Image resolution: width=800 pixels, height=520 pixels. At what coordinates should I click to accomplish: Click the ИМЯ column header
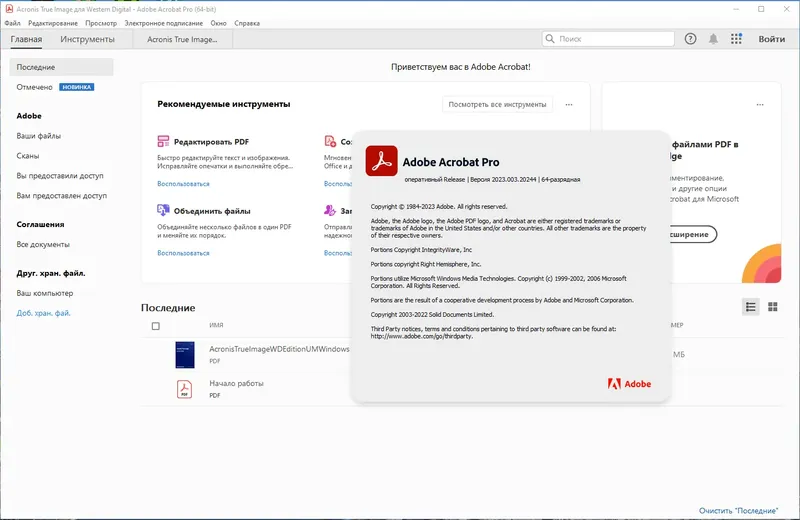coord(216,325)
